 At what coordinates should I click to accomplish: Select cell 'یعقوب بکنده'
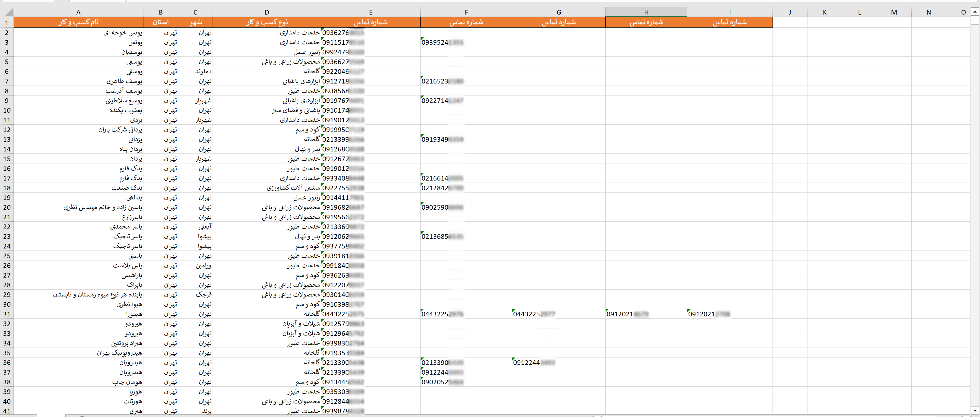(x=78, y=110)
